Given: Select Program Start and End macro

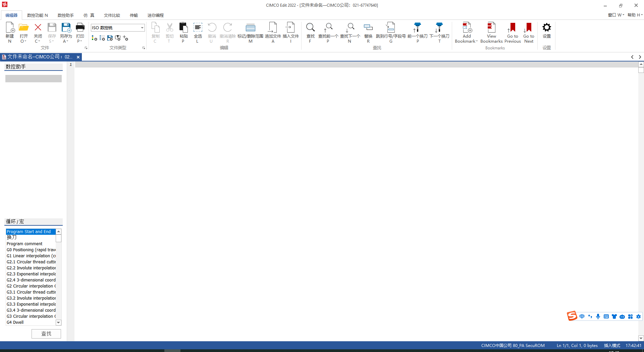Looking at the screenshot, I should tap(31, 231).
